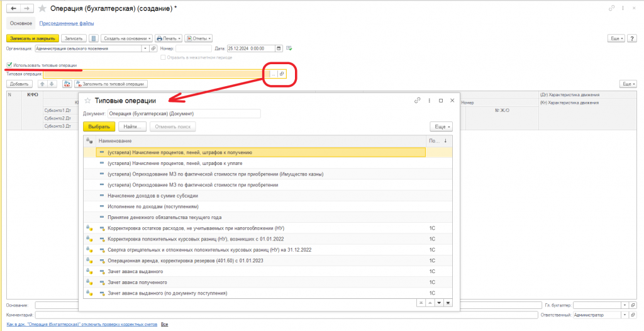
Task: Sort the list by the По... column header
Action: [x=438, y=140]
